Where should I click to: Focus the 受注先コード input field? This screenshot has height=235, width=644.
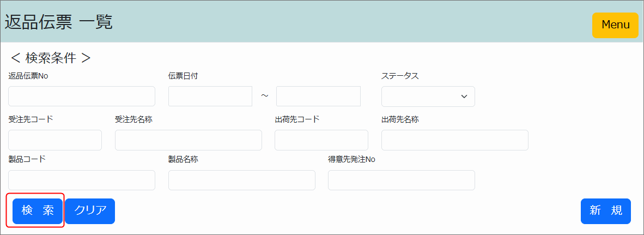pyautogui.click(x=55, y=140)
